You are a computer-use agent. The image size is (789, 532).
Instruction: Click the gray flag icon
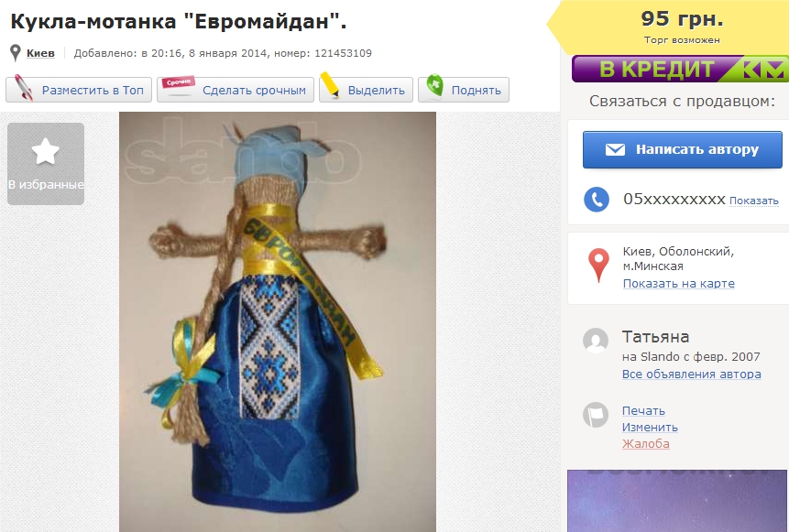point(596,415)
